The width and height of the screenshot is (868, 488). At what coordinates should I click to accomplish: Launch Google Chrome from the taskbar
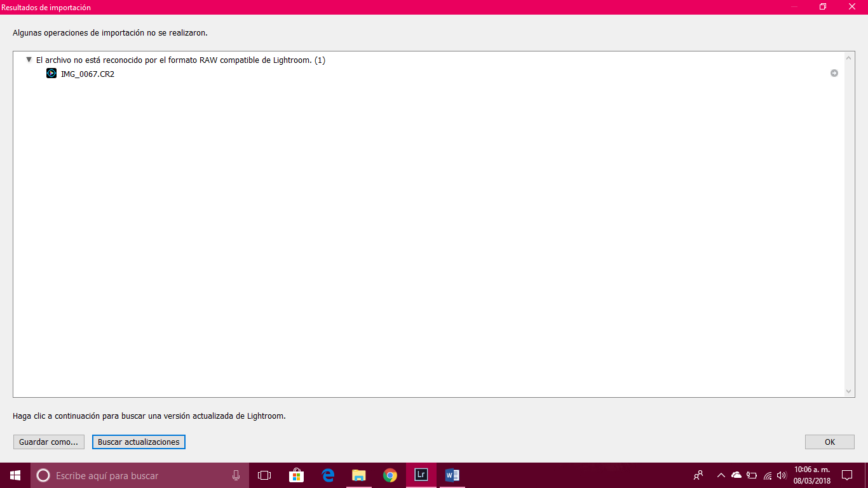click(x=390, y=475)
